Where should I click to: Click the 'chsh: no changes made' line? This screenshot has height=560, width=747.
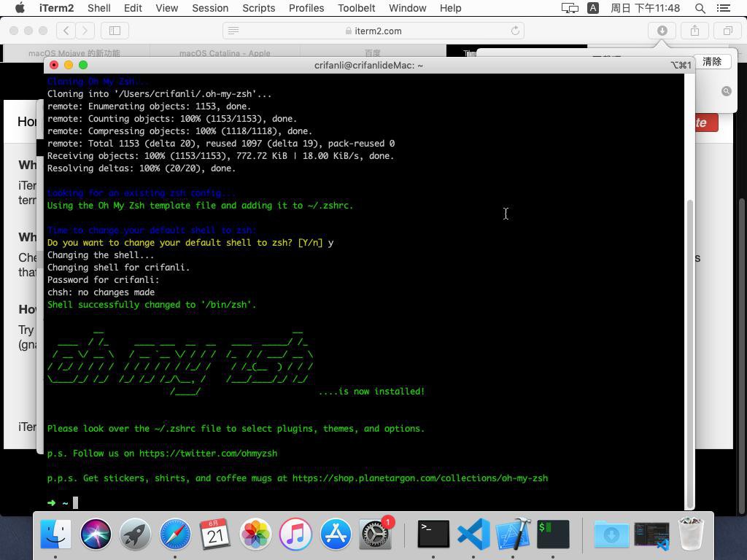pyautogui.click(x=101, y=292)
